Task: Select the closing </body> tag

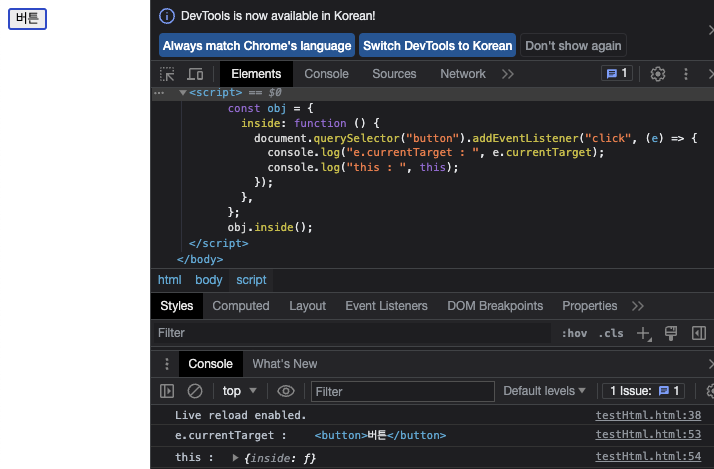Action: 200,259
